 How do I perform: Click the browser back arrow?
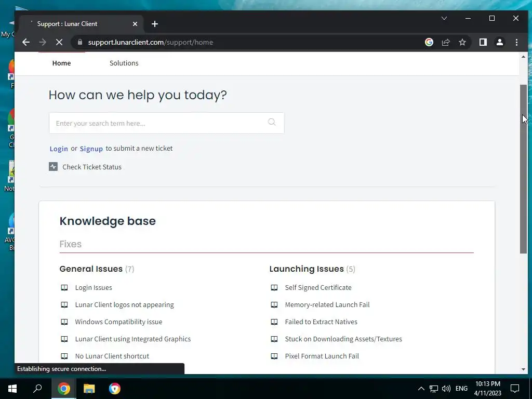click(x=26, y=42)
